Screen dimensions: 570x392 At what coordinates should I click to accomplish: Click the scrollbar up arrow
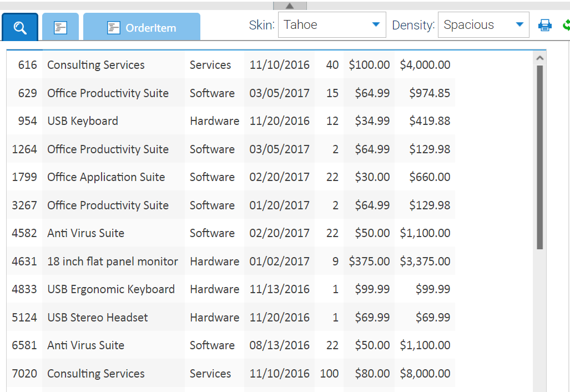(x=539, y=57)
